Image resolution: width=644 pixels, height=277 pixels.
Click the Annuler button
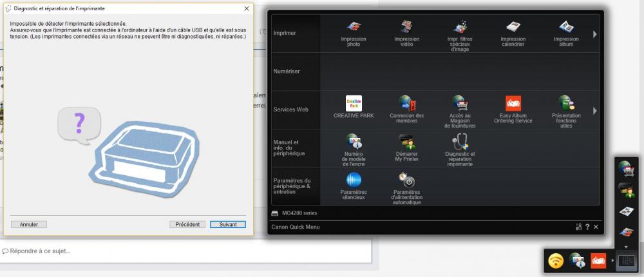click(x=29, y=224)
